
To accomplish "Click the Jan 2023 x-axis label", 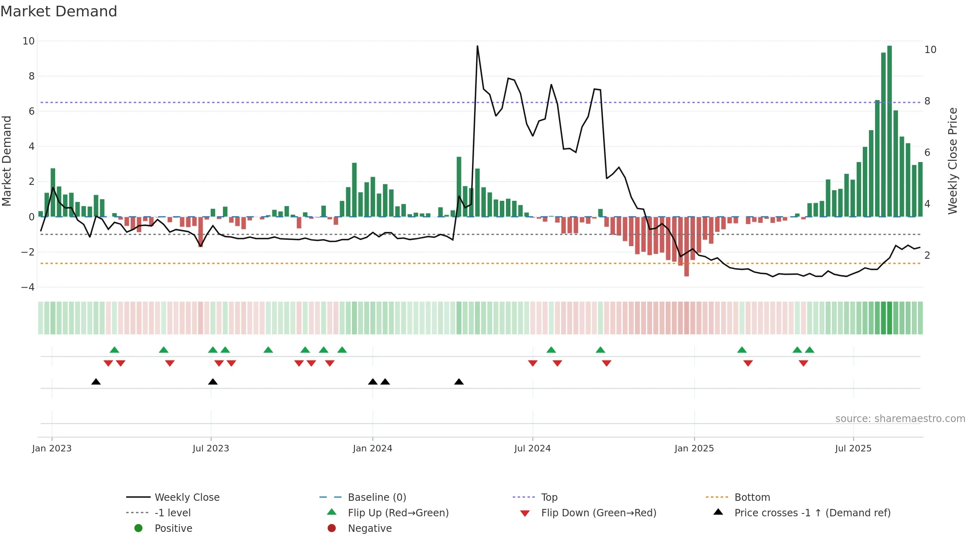I will tap(52, 448).
